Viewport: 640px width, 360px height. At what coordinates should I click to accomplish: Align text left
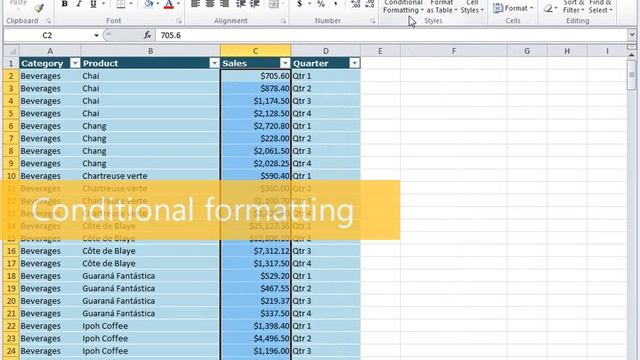click(x=196, y=4)
